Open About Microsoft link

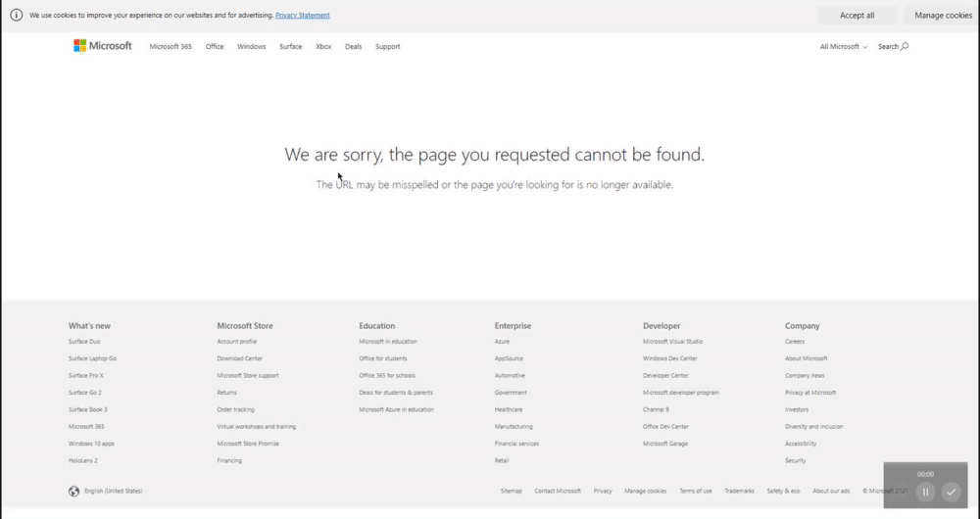tap(807, 358)
